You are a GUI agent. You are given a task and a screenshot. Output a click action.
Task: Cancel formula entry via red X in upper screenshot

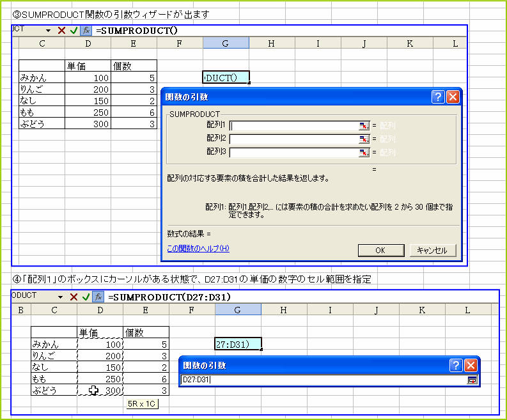[61, 31]
